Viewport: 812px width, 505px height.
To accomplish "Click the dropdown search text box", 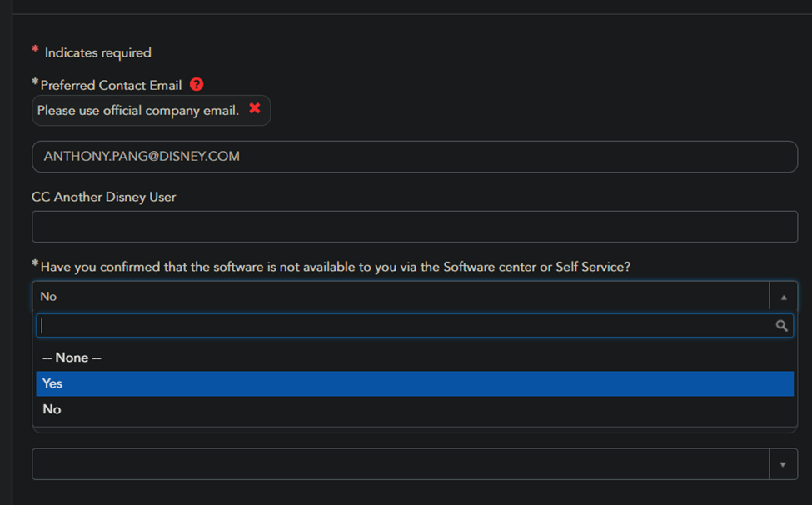I will pos(404,326).
